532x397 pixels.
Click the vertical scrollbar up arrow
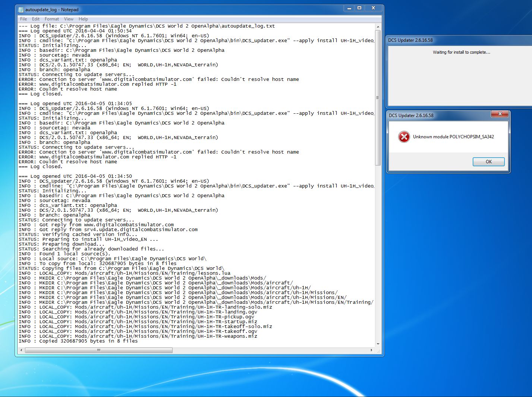point(378,27)
